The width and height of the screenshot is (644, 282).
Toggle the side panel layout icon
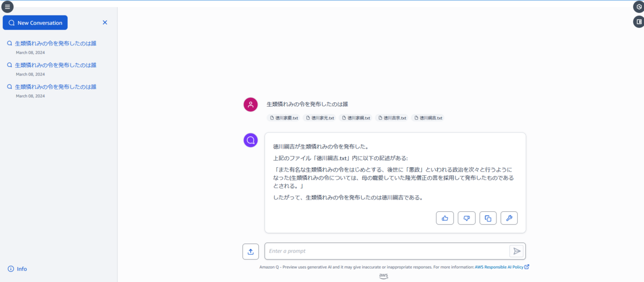[638, 22]
